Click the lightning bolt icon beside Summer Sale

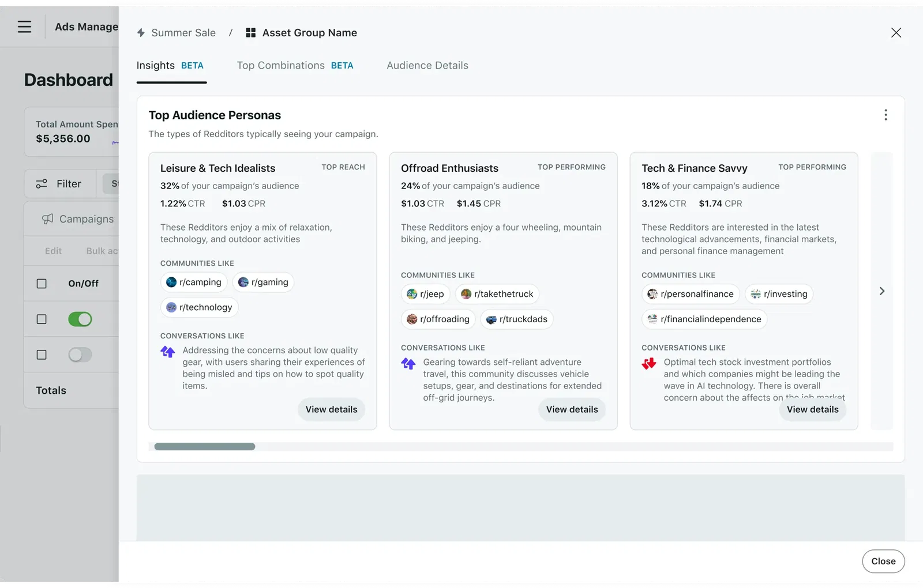(x=141, y=33)
